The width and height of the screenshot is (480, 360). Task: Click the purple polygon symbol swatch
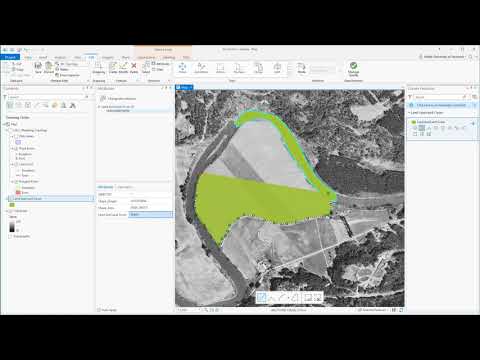pyautogui.click(x=18, y=142)
